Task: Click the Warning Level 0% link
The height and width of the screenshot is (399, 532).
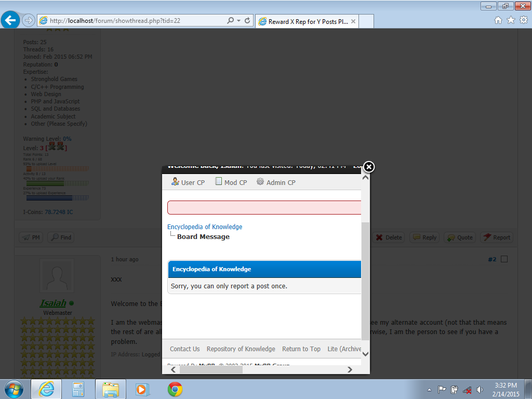Action: [67, 139]
